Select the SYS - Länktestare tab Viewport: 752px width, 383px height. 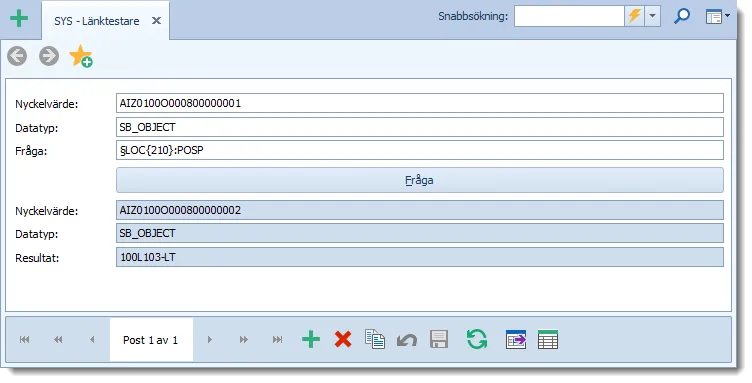pos(96,21)
